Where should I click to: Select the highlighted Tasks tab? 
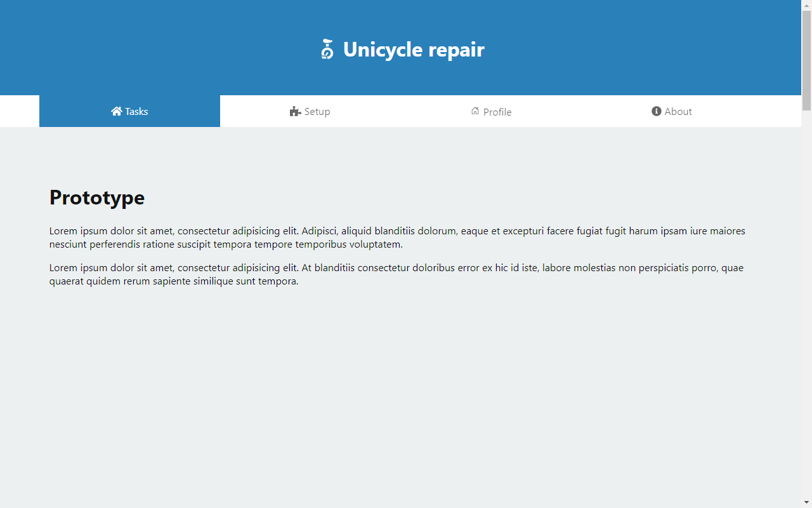pos(129,111)
